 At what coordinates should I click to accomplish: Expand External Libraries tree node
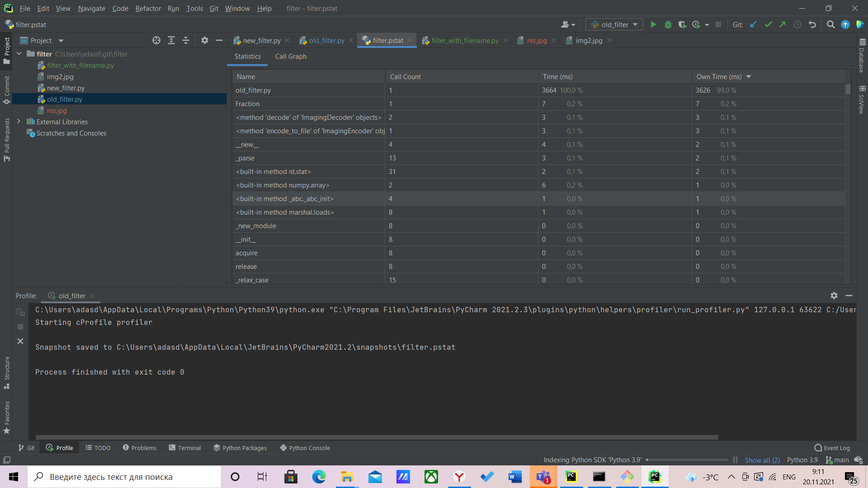click(x=19, y=122)
